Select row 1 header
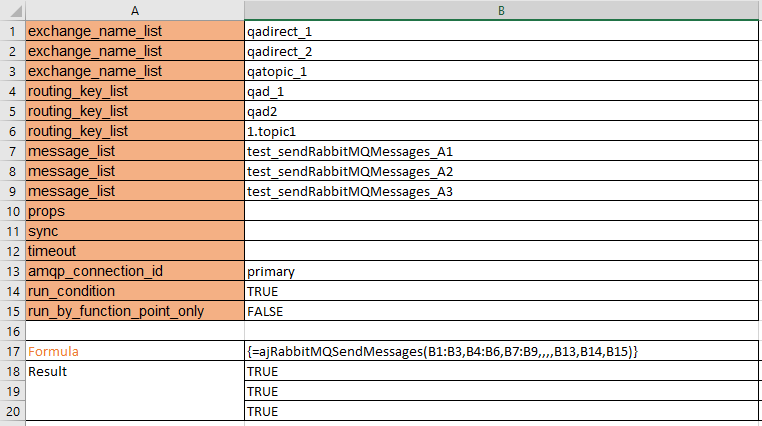The height and width of the screenshot is (426, 762). (x=12, y=31)
